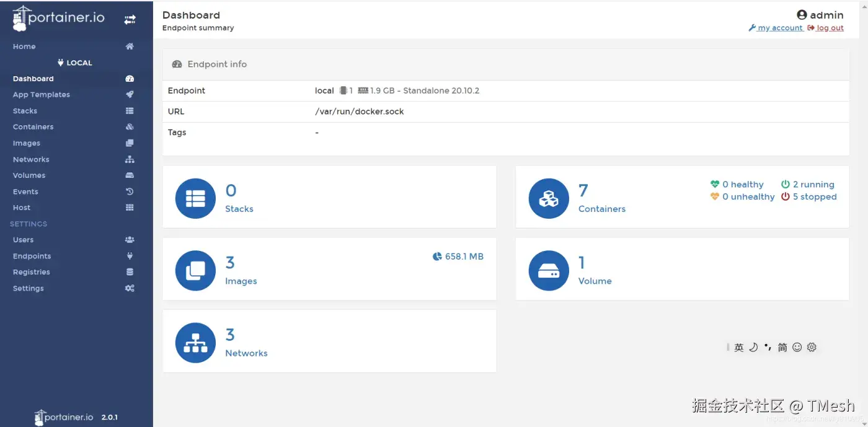Click the Volume round blue tile icon
Screen dimensions: 868x427
coord(549,271)
